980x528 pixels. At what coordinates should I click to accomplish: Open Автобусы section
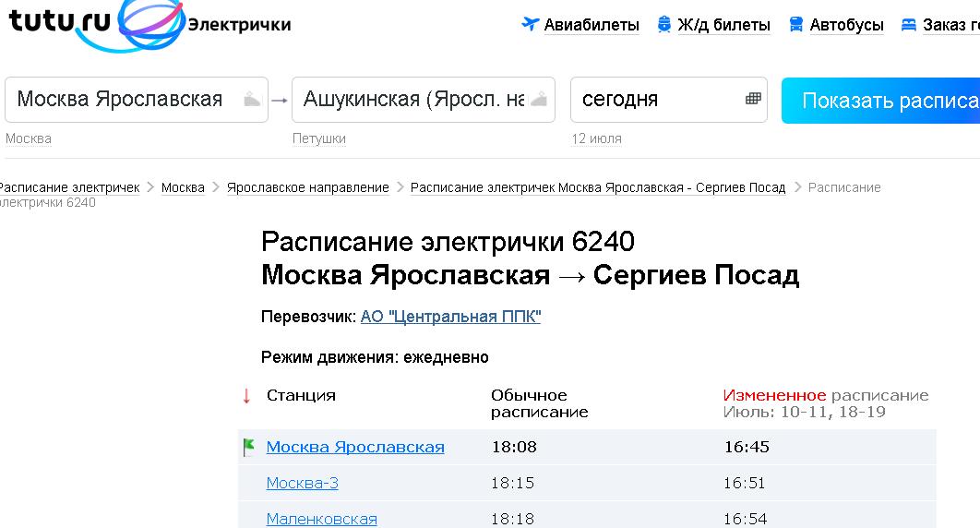click(846, 25)
